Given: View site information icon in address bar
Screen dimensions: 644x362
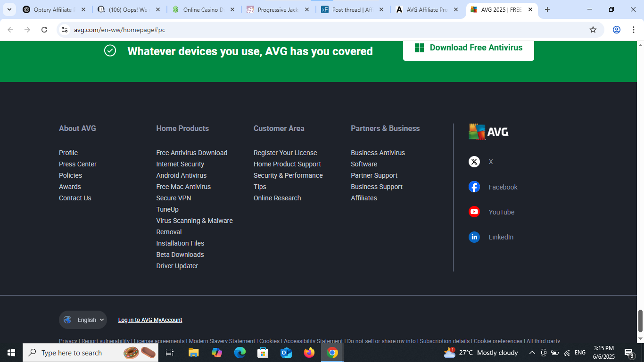Looking at the screenshot, I should tap(65, 30).
